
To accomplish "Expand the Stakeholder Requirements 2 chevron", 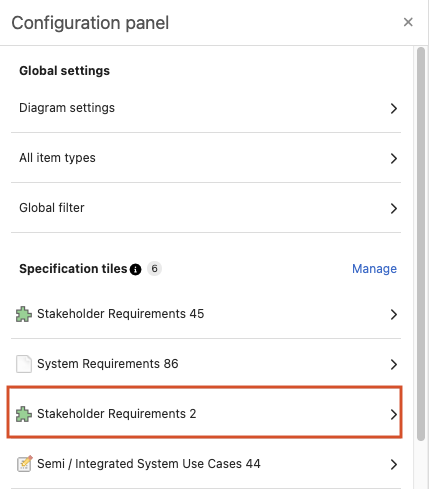I will (x=394, y=414).
